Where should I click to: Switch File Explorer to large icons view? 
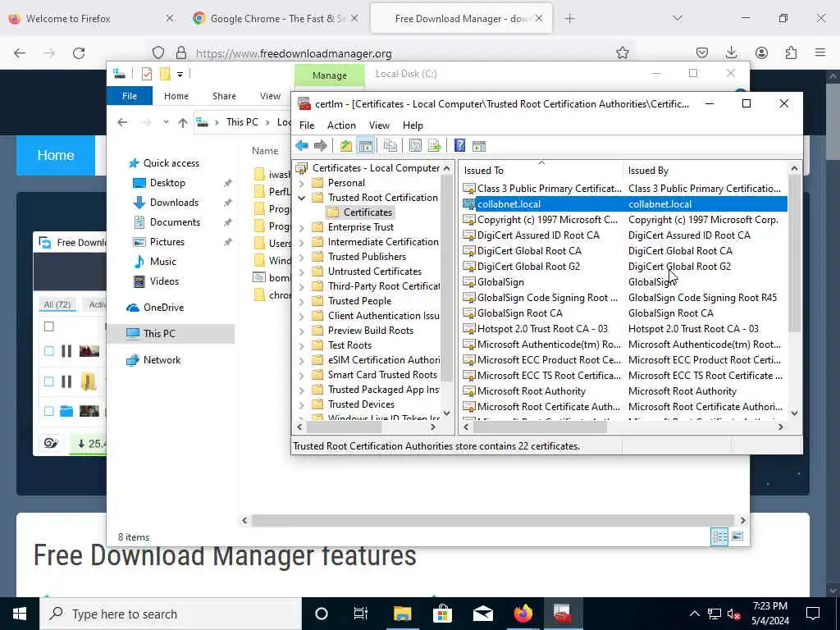737,536
